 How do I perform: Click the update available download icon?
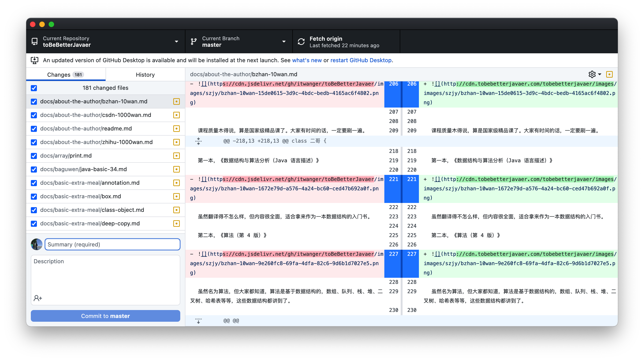coord(35,60)
